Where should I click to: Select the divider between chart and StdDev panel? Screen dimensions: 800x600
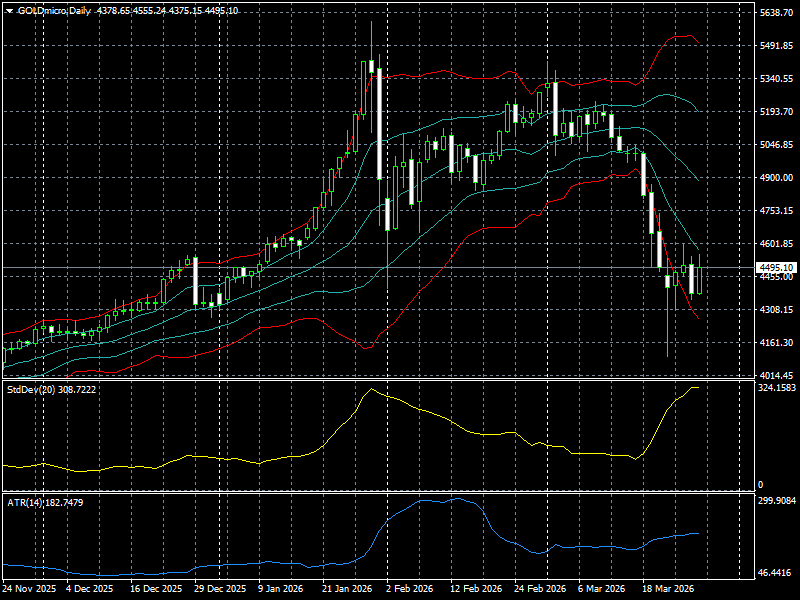[400, 378]
